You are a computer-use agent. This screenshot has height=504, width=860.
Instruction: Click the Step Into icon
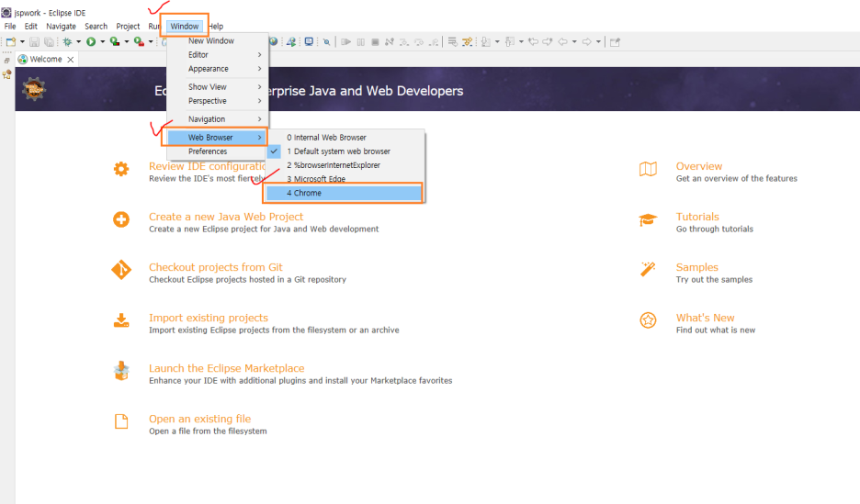click(404, 41)
